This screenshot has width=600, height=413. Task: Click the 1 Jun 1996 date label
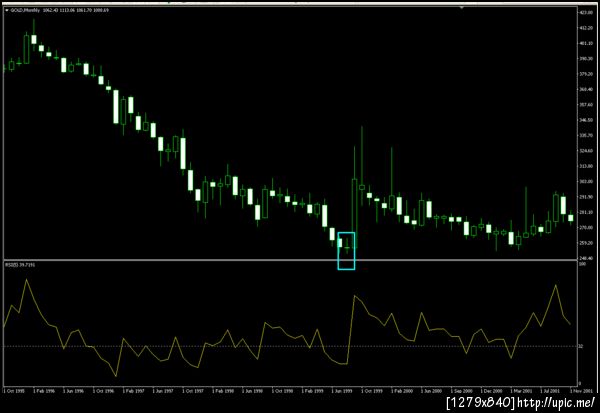tap(73, 391)
